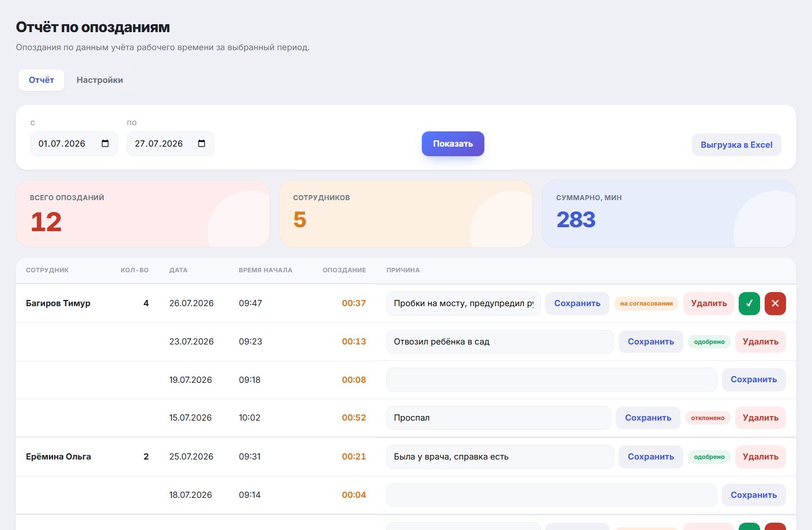Image resolution: width=812 pixels, height=530 pixels.
Task: Click reason field with Пробки на мосту
Action: [x=464, y=303]
